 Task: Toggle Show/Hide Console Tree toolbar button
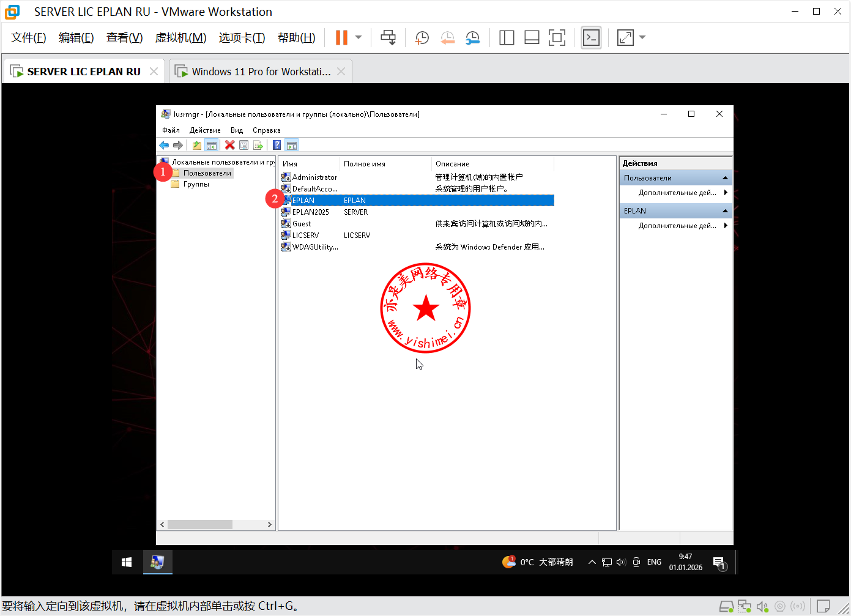211,145
